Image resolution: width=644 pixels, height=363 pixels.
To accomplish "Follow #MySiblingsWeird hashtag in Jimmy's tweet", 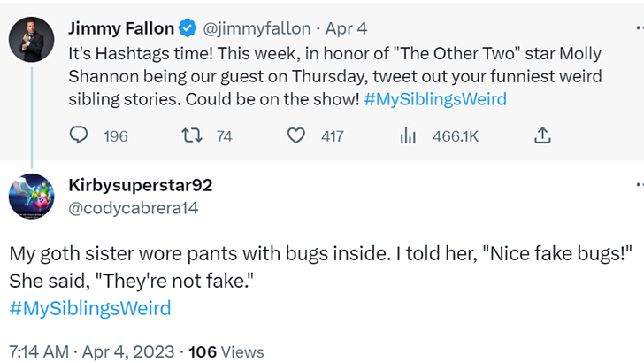I will tap(435, 99).
